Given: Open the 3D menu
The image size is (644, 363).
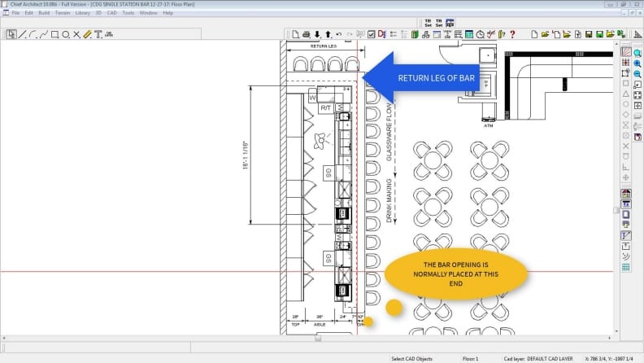Looking at the screenshot, I should pos(98,13).
